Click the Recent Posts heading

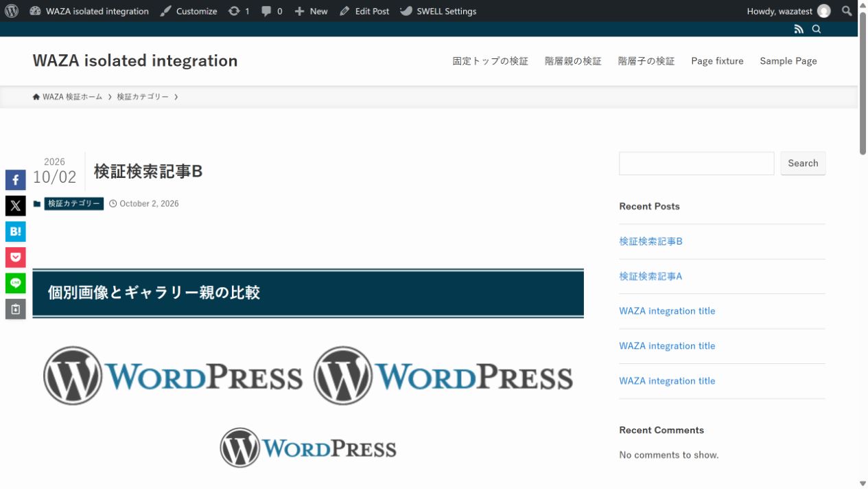point(649,206)
